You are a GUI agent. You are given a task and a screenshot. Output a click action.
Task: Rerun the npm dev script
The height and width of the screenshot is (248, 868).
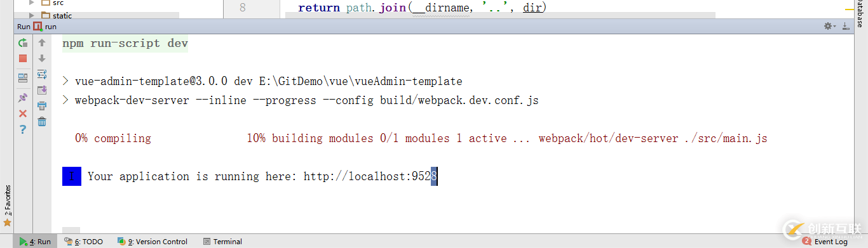tap(23, 43)
